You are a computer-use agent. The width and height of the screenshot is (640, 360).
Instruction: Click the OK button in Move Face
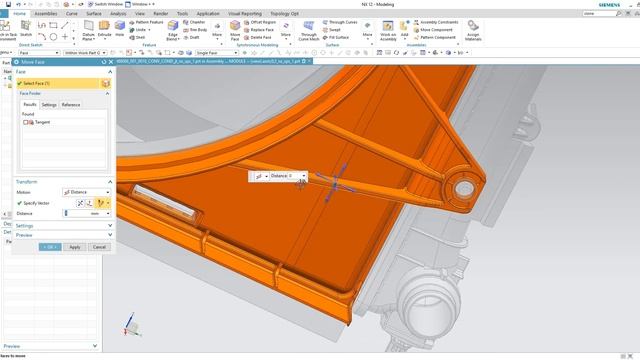[x=50, y=247]
